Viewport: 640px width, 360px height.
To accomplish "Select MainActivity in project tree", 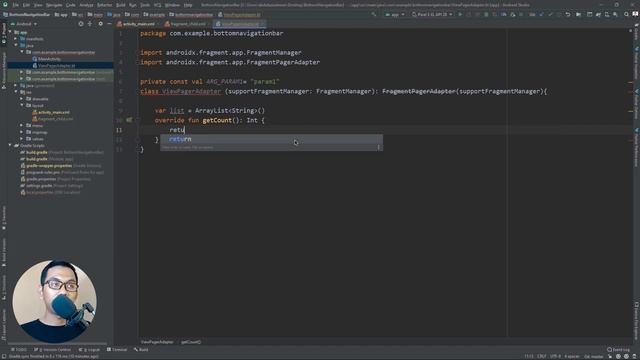I will click(x=46, y=59).
